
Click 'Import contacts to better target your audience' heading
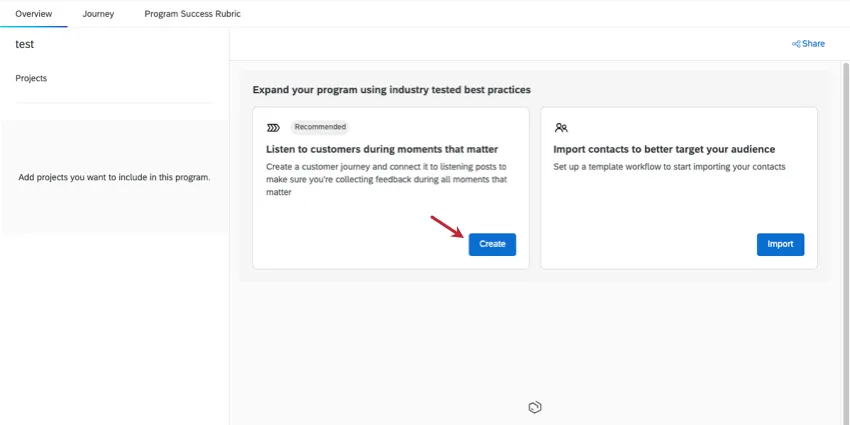coord(664,149)
